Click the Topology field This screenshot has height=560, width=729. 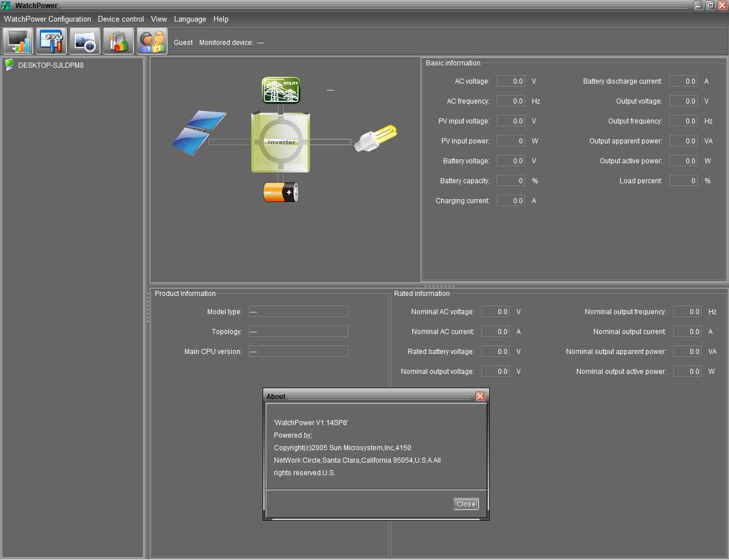tap(298, 331)
